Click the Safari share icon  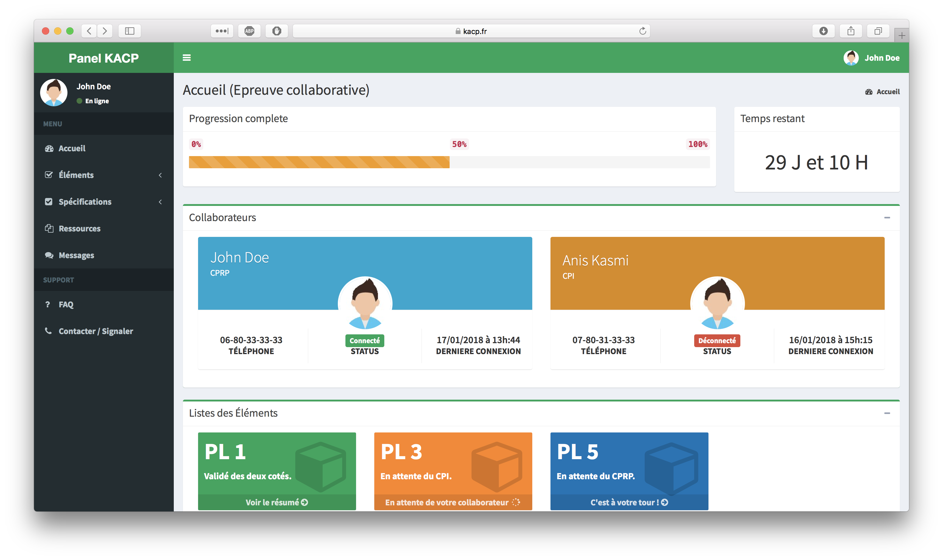(851, 31)
